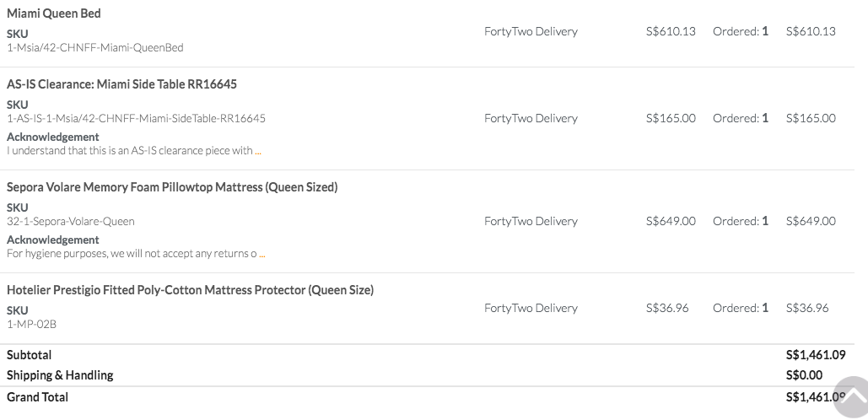The image size is (868, 420).
Task: Click the Ordered quantity for mattress protector
Action: (741, 308)
